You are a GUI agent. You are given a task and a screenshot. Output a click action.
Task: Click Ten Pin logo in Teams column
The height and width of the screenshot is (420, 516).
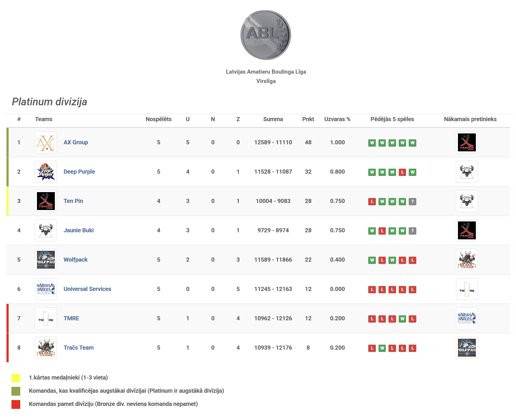coord(46,201)
